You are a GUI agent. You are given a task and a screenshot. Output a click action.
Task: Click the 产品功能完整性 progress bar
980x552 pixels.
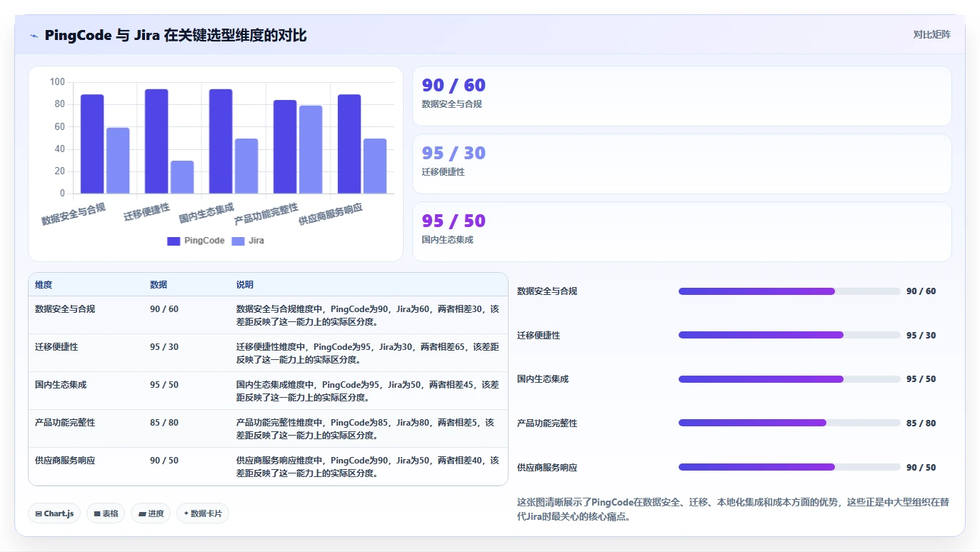[789, 423]
